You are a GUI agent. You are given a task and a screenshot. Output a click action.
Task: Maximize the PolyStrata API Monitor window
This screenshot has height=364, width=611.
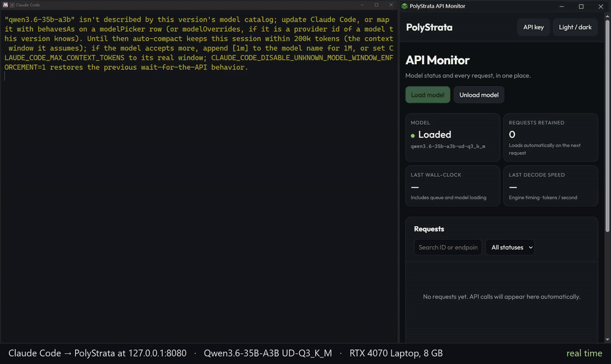click(x=581, y=6)
